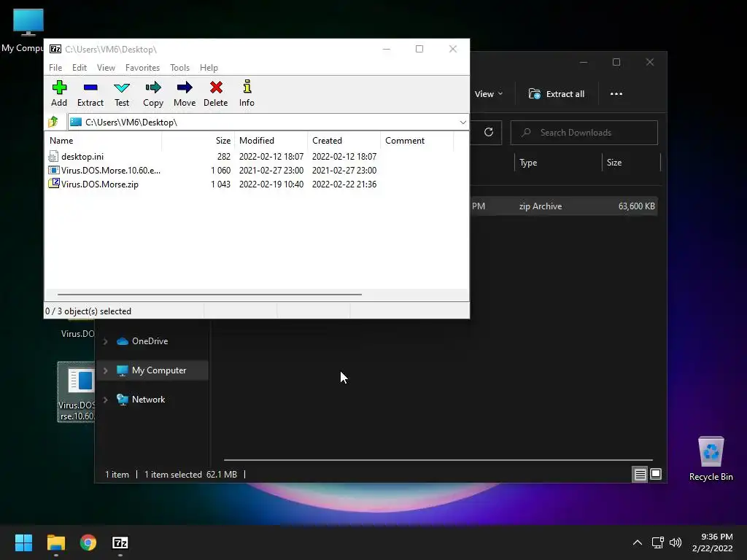
Task: Click the Search Downloads field
Action: (x=584, y=133)
